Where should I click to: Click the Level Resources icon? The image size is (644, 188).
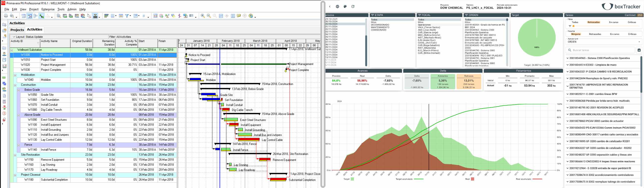click(x=167, y=16)
